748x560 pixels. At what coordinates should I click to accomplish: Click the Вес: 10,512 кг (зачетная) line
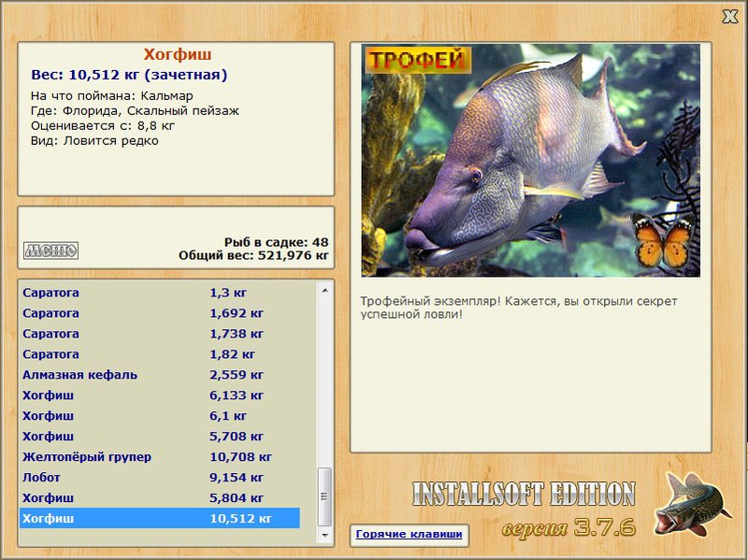click(129, 75)
